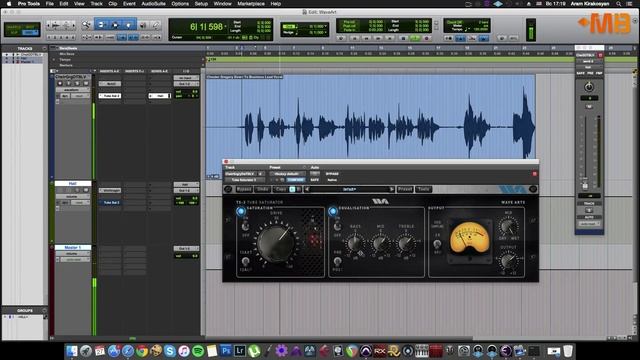Viewport: 640px width, 360px height.
Task: Select the Selector tool in toolbar
Action: point(115,25)
